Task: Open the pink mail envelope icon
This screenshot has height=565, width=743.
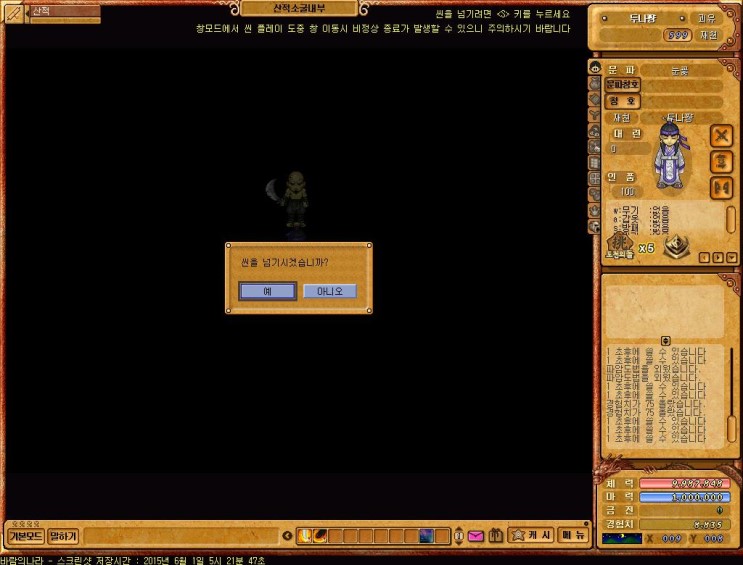Action: pos(475,536)
